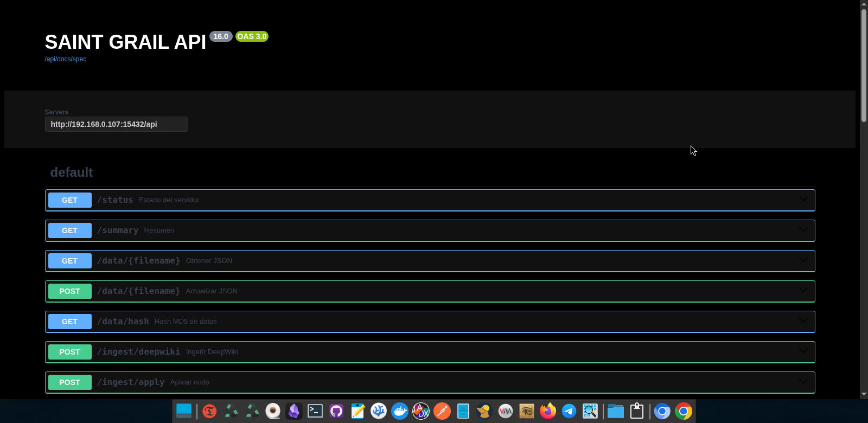Click GET button on /summary row

(x=70, y=230)
